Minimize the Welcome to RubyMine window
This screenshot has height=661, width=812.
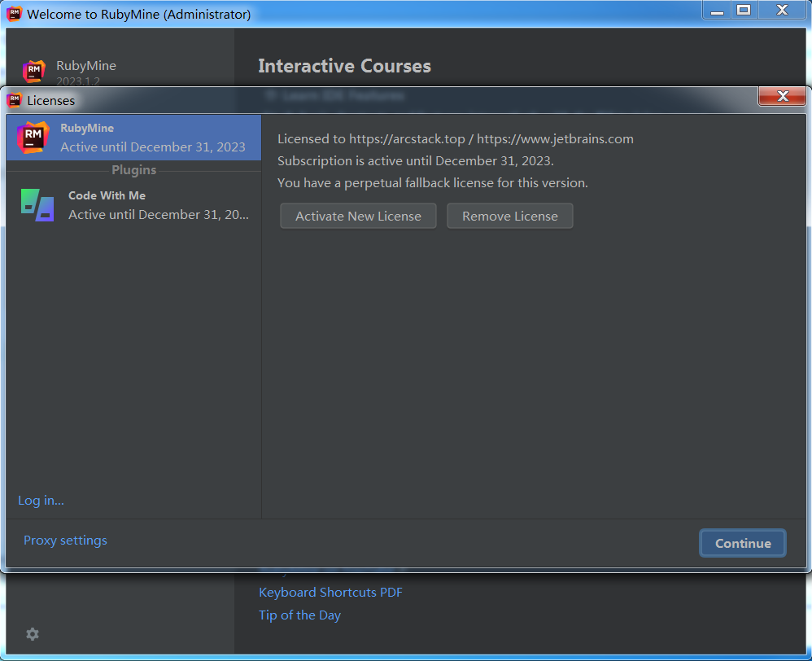click(x=718, y=11)
